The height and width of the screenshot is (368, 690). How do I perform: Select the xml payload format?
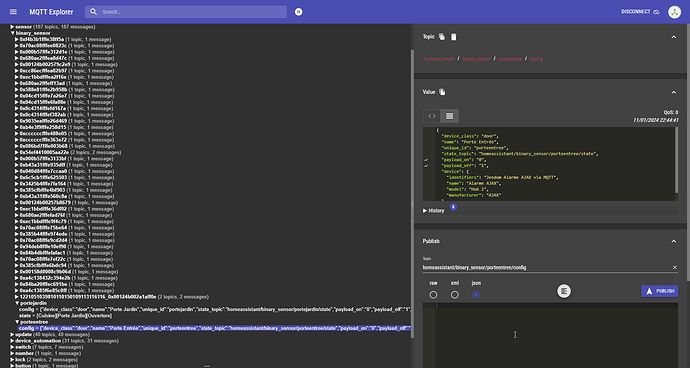455,295
